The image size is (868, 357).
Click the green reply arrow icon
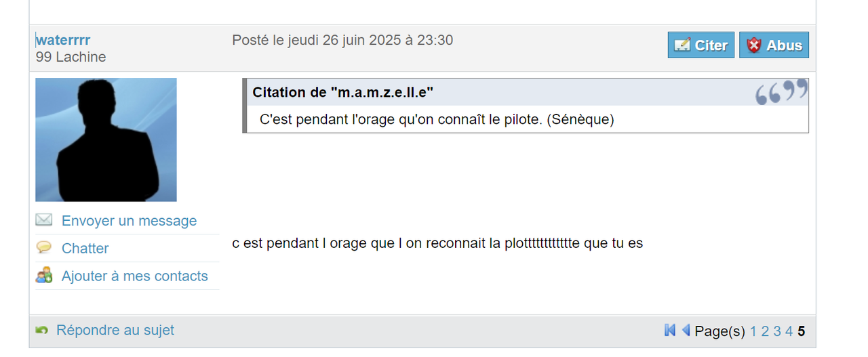point(42,330)
